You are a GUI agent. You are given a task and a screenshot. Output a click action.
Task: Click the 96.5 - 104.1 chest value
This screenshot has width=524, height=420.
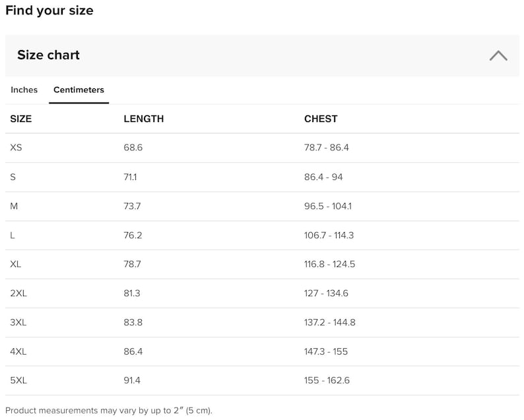tap(328, 206)
